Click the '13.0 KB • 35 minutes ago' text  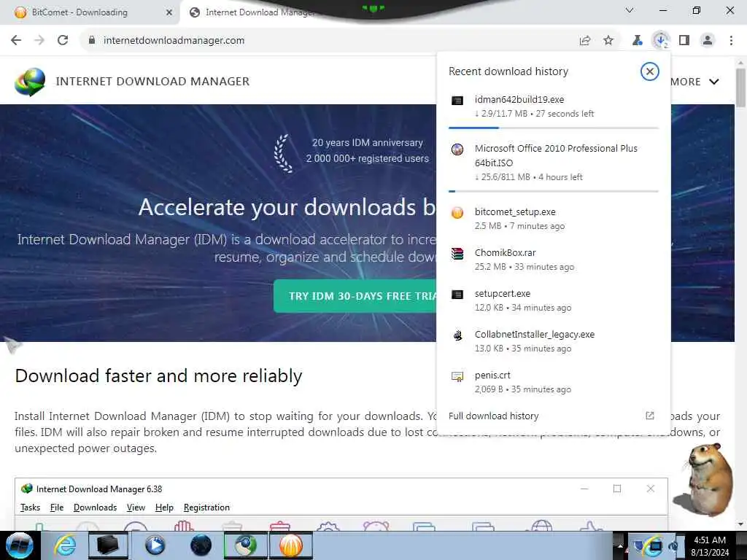click(523, 349)
